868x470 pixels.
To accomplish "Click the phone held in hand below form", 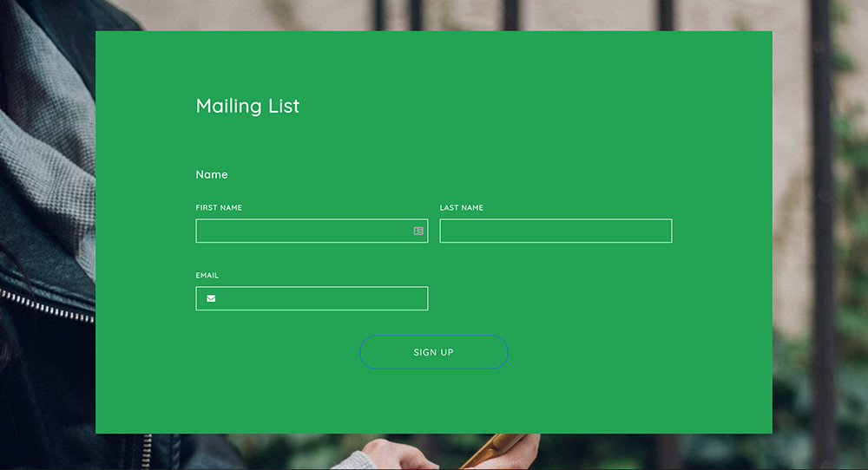I will pyautogui.click(x=490, y=449).
